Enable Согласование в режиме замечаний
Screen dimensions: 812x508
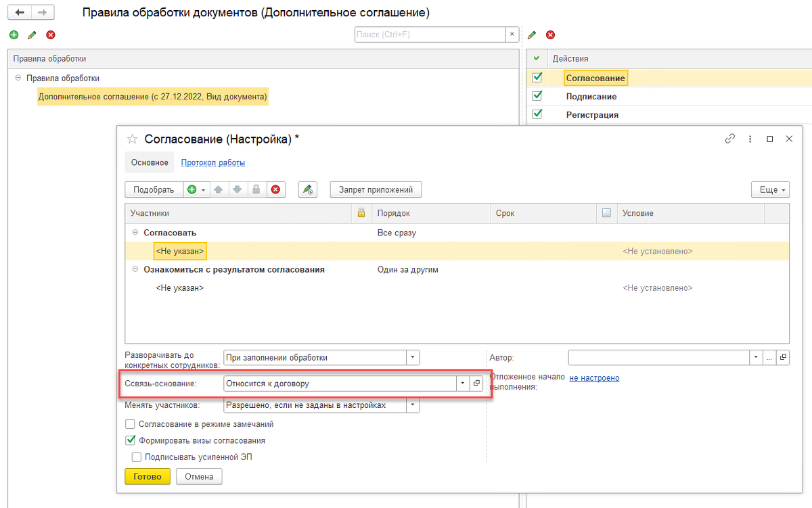[x=130, y=424]
